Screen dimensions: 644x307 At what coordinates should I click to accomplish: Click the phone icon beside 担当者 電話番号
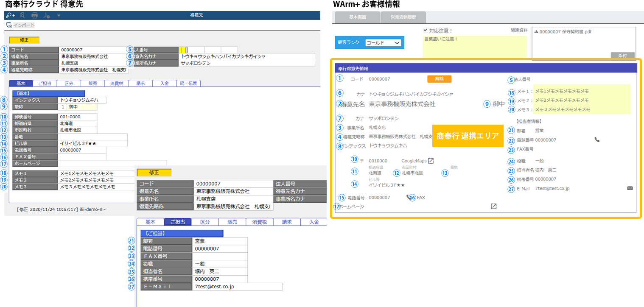tap(597, 140)
